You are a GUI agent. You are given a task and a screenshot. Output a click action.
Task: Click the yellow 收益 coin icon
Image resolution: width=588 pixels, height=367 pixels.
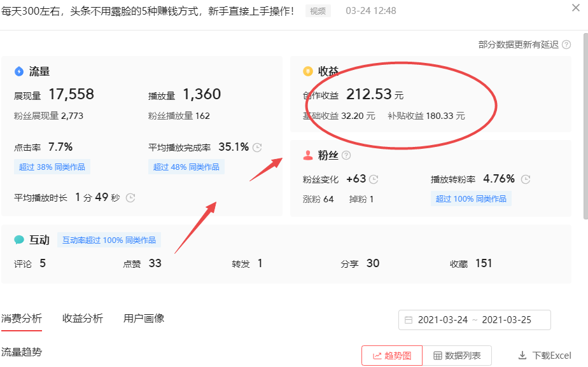(307, 71)
